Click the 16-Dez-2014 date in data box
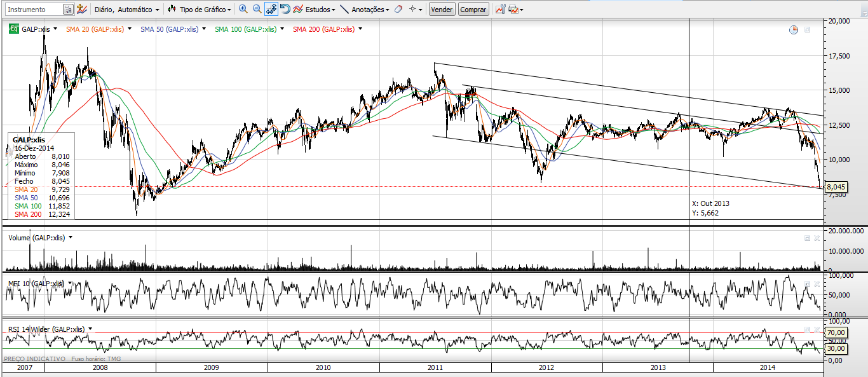Screen dimensions: 868x377 tap(33, 147)
